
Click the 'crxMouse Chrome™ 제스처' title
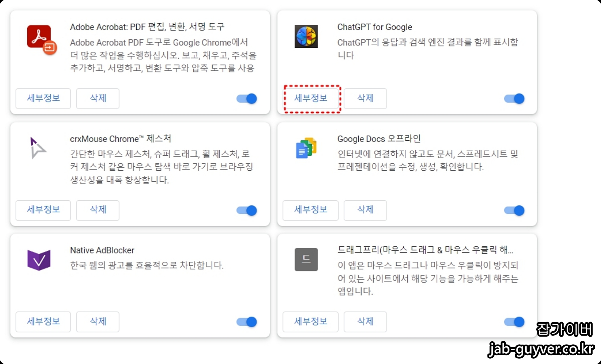121,139
